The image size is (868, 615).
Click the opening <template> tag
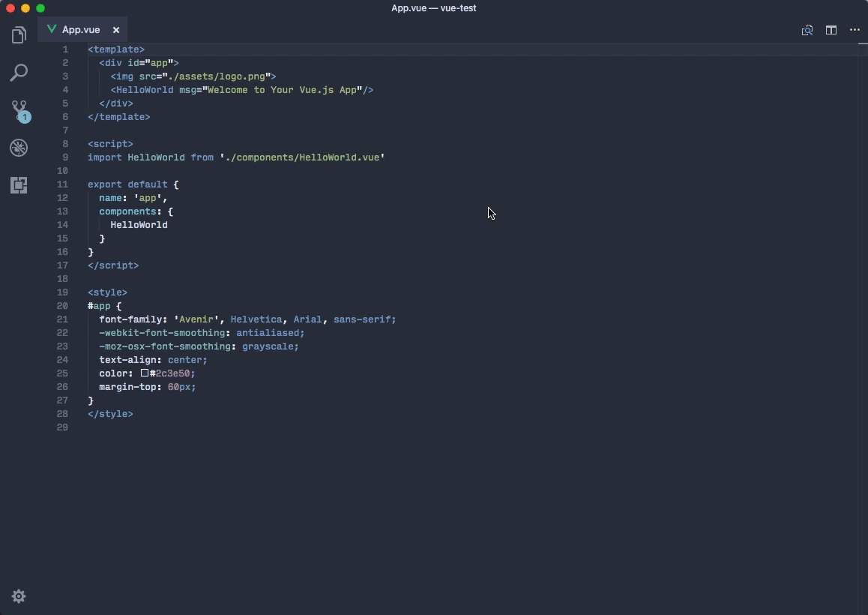click(x=116, y=49)
